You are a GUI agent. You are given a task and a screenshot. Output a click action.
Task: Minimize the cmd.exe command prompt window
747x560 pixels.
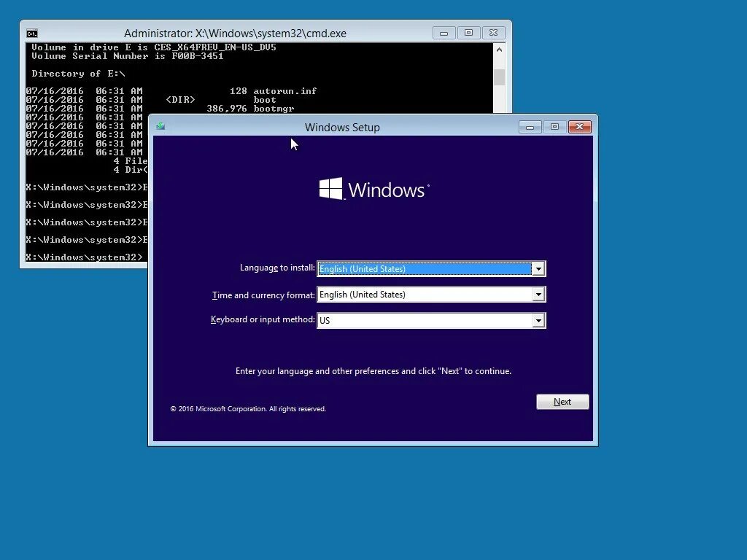tap(444, 33)
